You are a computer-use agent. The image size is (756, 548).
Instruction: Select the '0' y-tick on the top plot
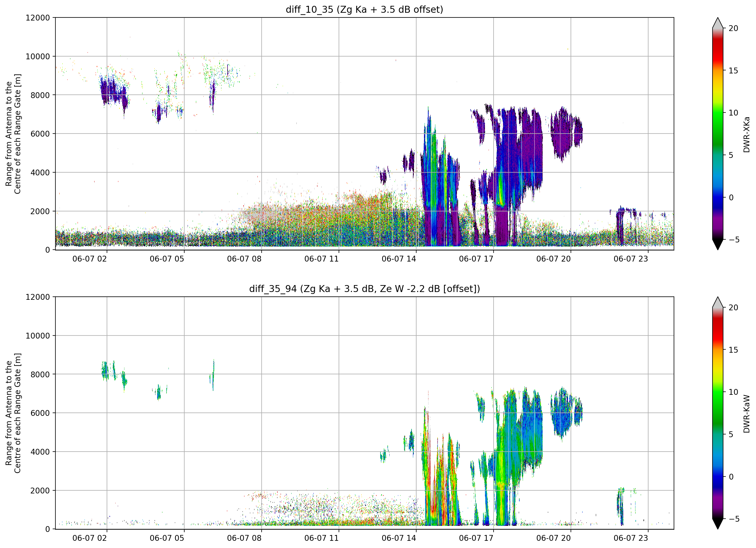click(48, 250)
